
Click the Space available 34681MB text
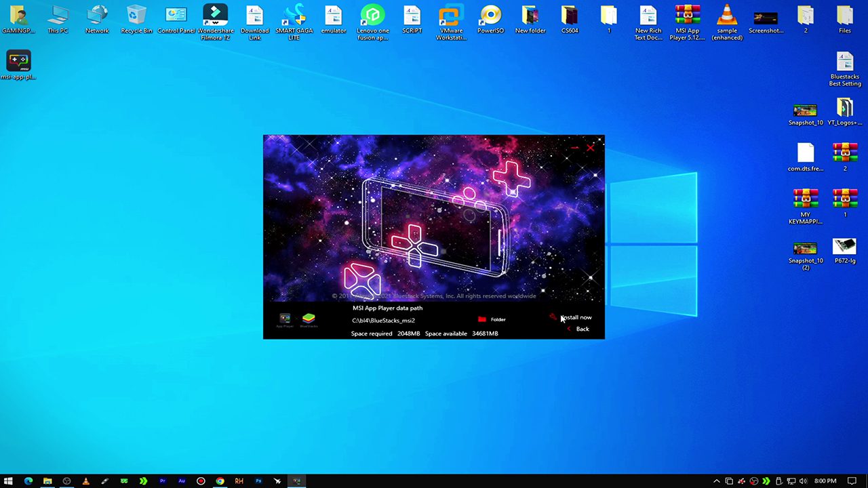coord(462,333)
